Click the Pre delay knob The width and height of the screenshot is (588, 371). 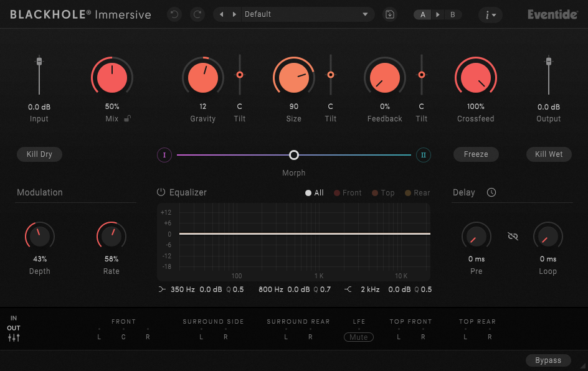(477, 237)
